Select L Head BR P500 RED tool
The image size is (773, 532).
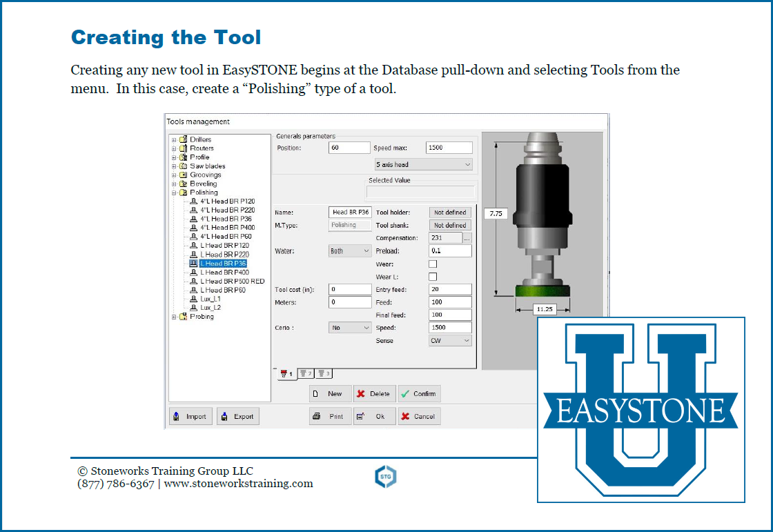coord(232,281)
